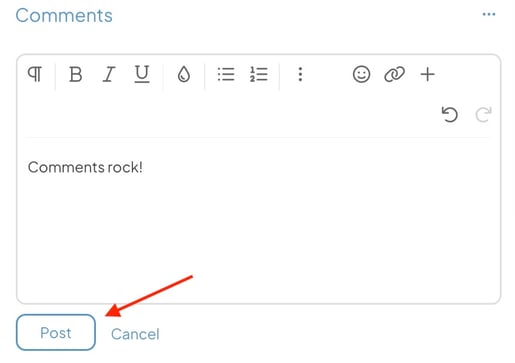Undo the last edit

450,114
